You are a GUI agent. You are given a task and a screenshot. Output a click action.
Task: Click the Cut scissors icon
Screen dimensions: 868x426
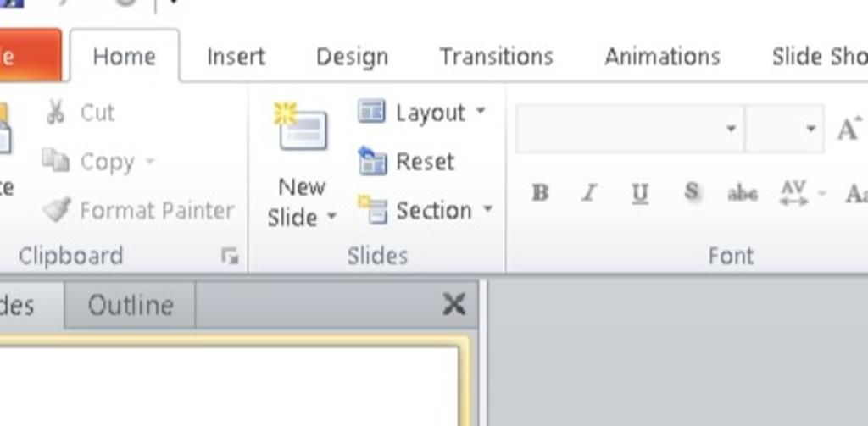(x=56, y=113)
